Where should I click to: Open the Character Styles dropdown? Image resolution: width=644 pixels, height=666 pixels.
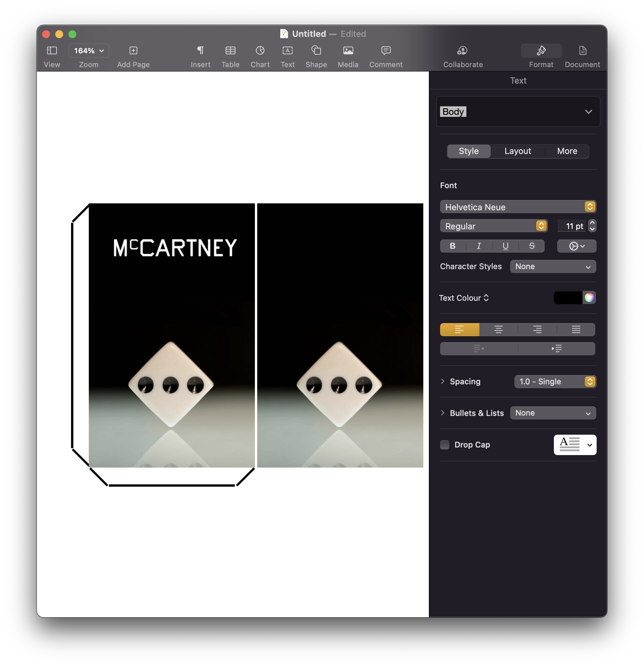point(553,267)
